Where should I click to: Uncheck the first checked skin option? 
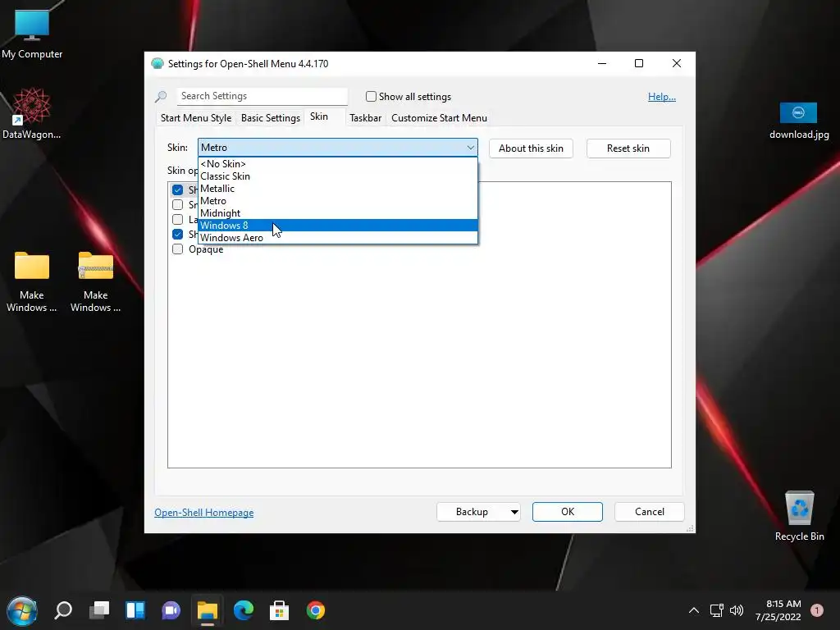(x=177, y=189)
